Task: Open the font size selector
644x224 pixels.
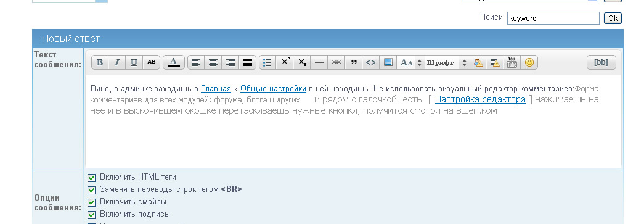Action: (x=410, y=62)
